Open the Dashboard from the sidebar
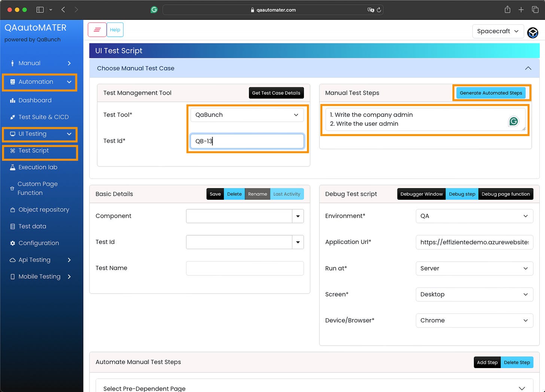This screenshot has height=392, width=545. coord(34,100)
